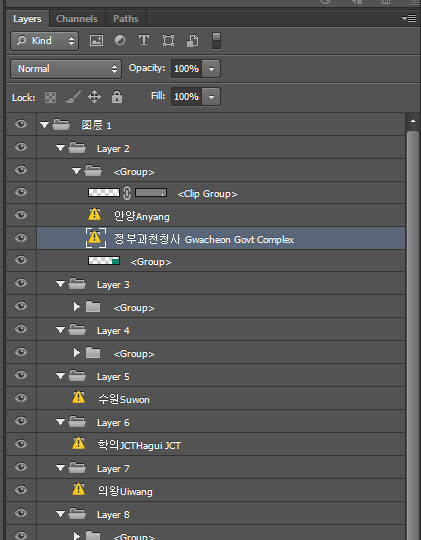421x540 pixels.
Task: Filter for smart objects icon
Action: pyautogui.click(x=192, y=41)
